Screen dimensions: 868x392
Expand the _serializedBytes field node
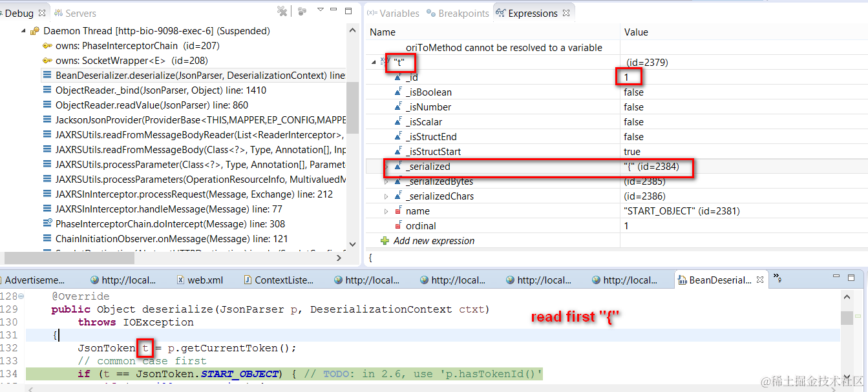point(386,181)
